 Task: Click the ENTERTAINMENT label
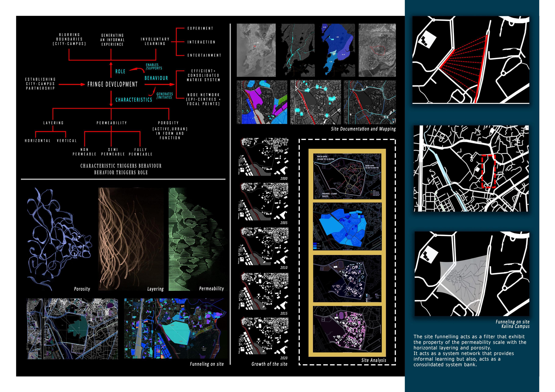(x=204, y=55)
